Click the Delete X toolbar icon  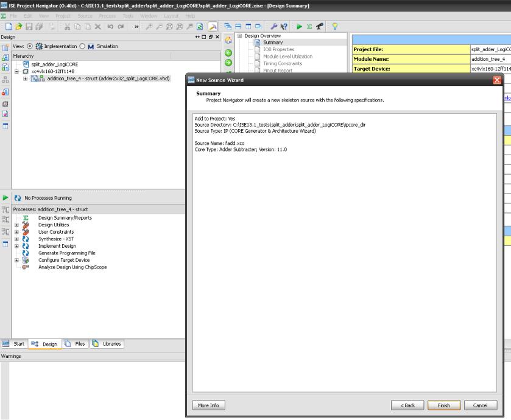pos(98,26)
